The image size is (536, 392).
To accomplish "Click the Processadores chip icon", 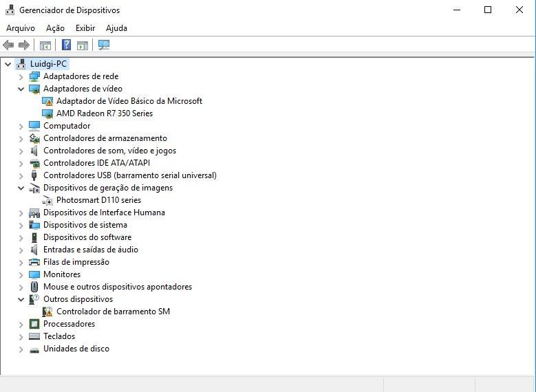I will coord(34,324).
